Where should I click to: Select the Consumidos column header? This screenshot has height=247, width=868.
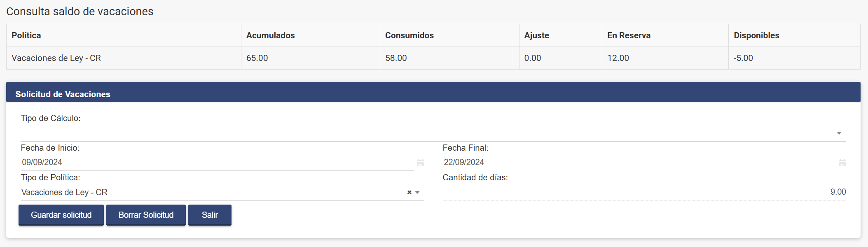click(409, 35)
